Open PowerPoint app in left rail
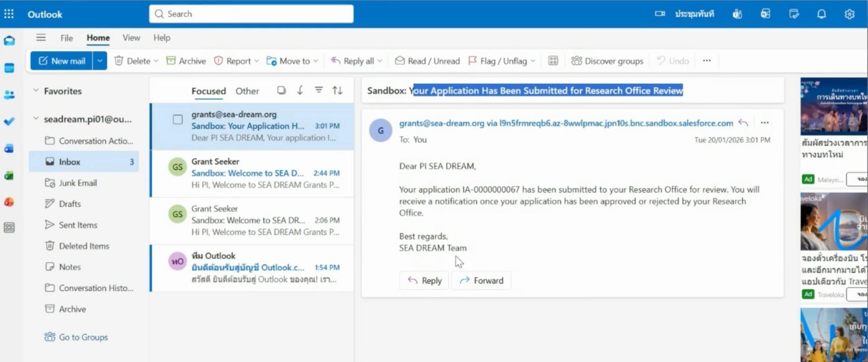This screenshot has width=868, height=362. point(9,201)
